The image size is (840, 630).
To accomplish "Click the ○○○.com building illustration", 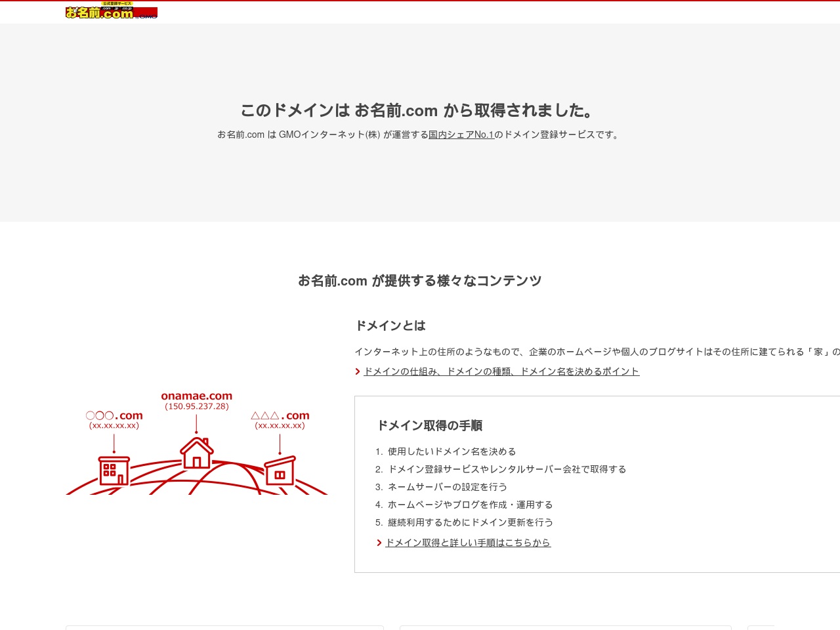I will coord(114,470).
